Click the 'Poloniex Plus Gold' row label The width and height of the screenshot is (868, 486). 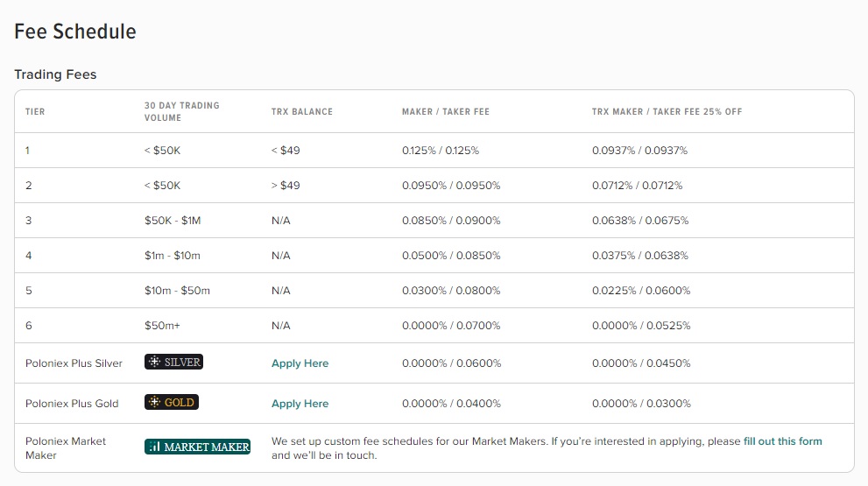(72, 404)
